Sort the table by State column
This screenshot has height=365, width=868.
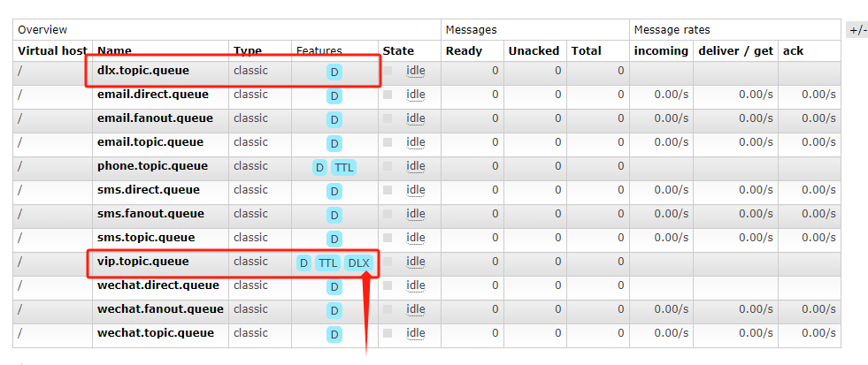398,50
